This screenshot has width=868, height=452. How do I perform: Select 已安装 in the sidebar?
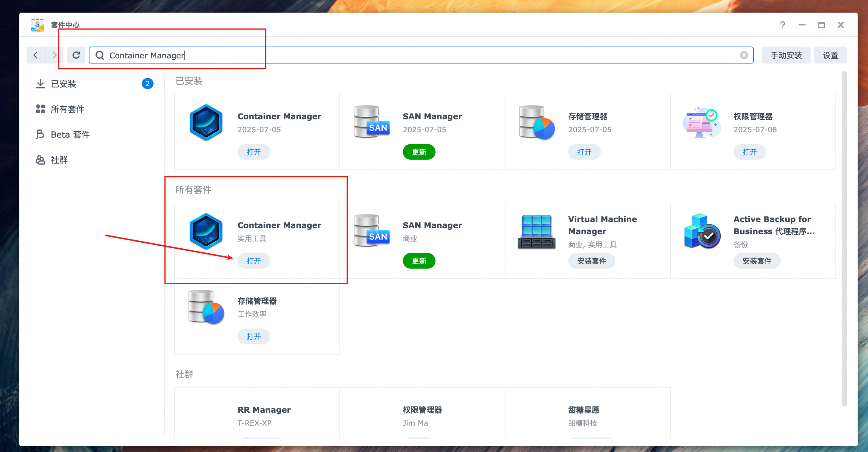63,83
